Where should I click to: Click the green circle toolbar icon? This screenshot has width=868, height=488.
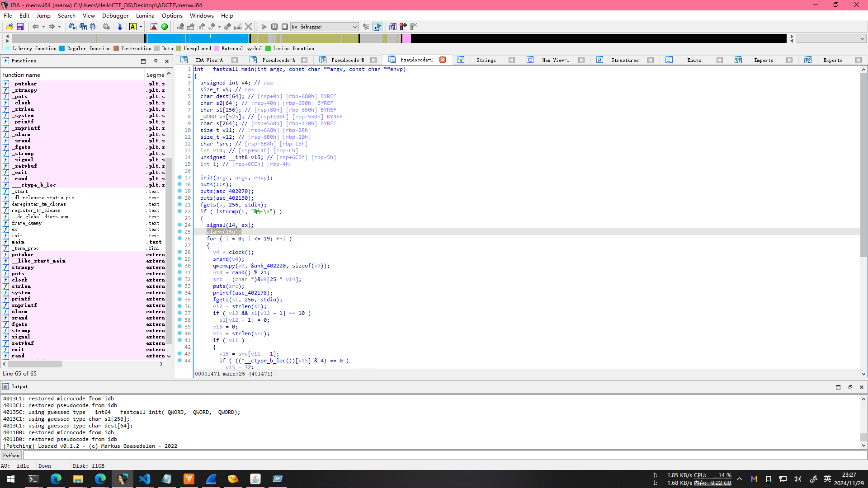pos(165,27)
